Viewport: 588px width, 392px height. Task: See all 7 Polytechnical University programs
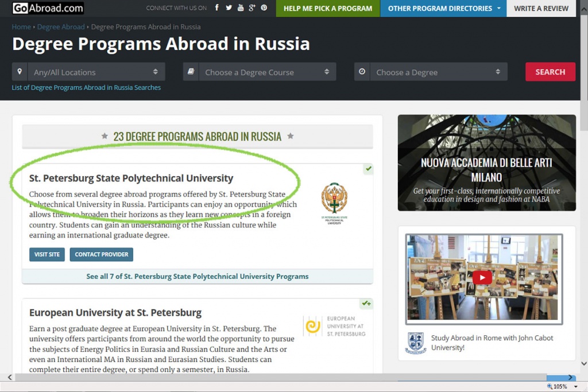click(x=198, y=277)
